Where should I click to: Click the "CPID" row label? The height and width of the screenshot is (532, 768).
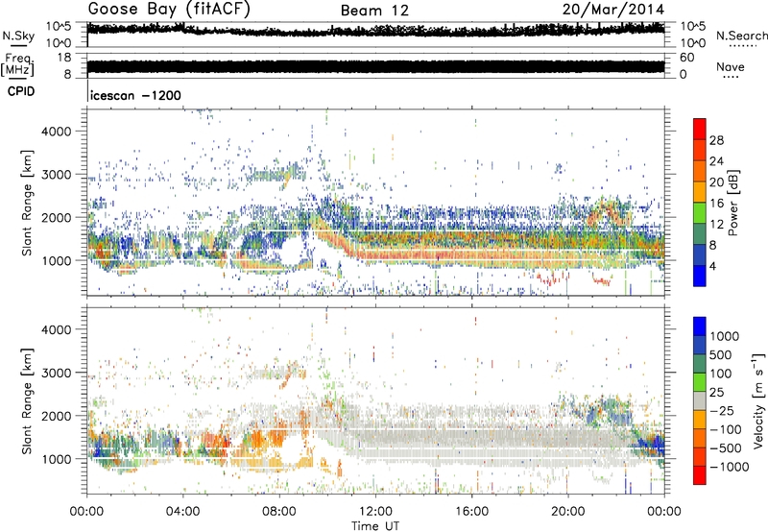21,91
